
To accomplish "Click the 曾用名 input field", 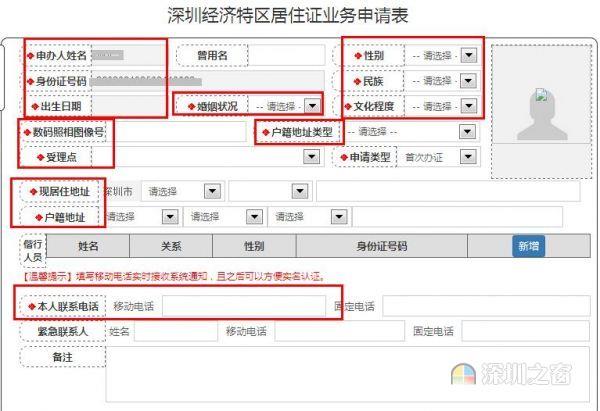I will coord(286,55).
